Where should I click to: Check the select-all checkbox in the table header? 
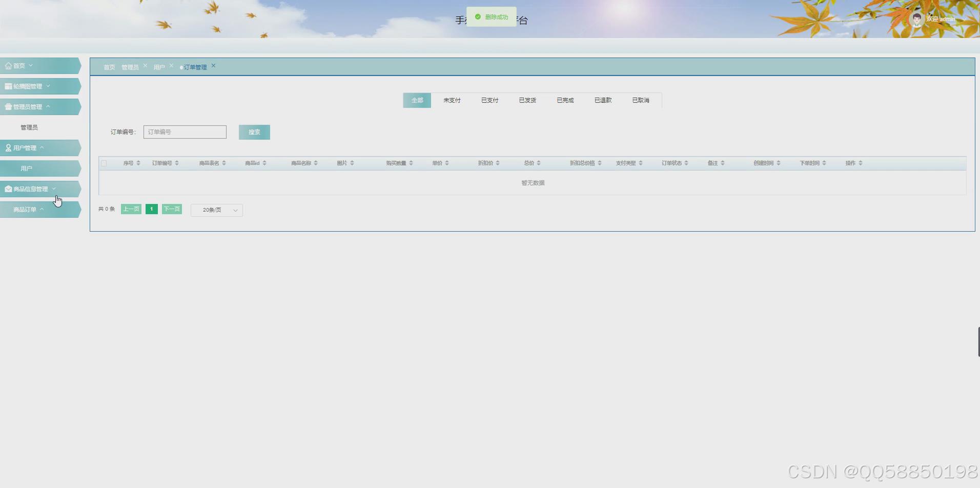pos(104,163)
